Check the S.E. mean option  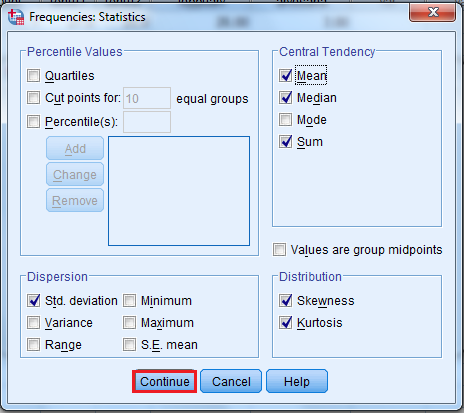(129, 344)
